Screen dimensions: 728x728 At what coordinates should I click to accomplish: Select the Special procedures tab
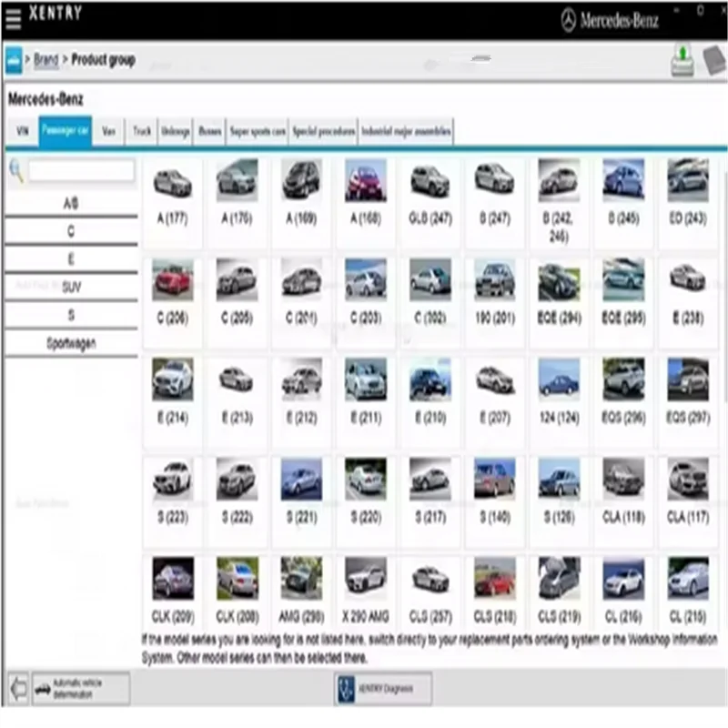click(x=324, y=131)
